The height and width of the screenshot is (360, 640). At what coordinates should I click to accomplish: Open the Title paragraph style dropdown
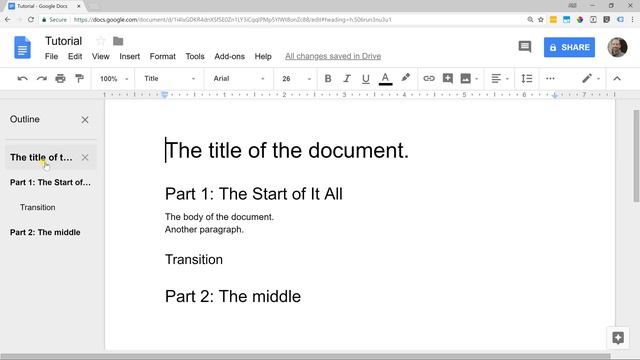click(169, 78)
